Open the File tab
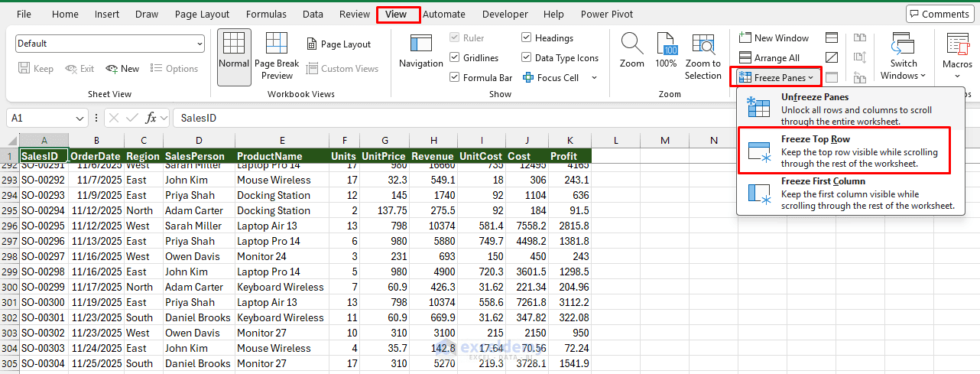Image resolution: width=980 pixels, height=374 pixels. (24, 15)
